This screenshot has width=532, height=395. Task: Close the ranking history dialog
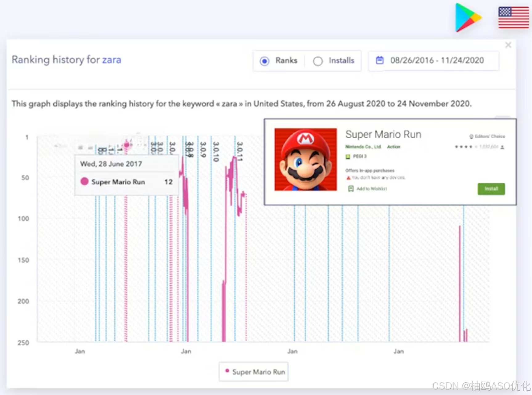508,45
